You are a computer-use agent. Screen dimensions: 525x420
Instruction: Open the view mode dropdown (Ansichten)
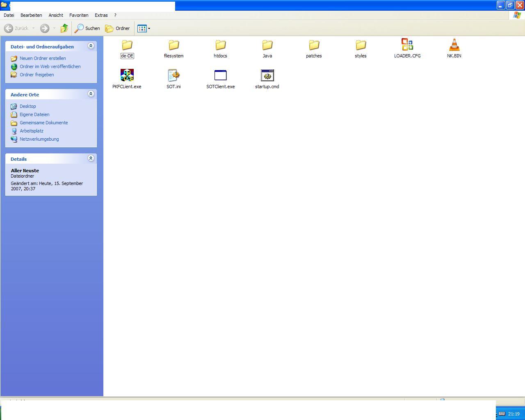(144, 28)
